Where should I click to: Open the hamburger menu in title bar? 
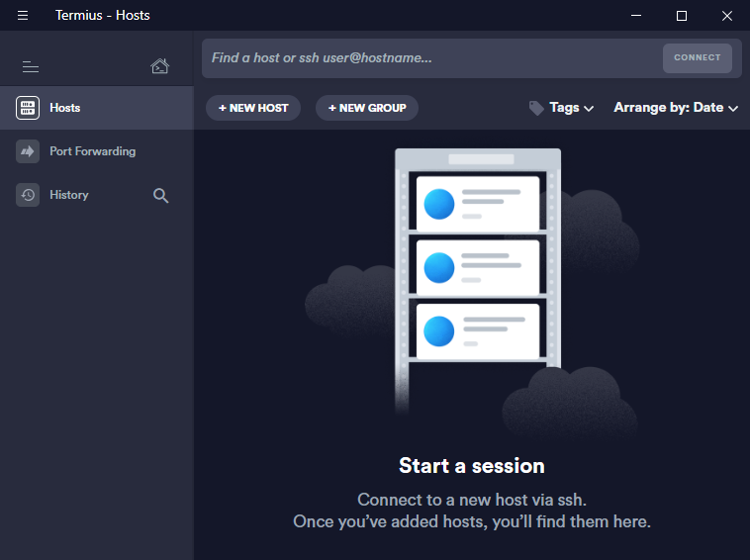(x=23, y=15)
